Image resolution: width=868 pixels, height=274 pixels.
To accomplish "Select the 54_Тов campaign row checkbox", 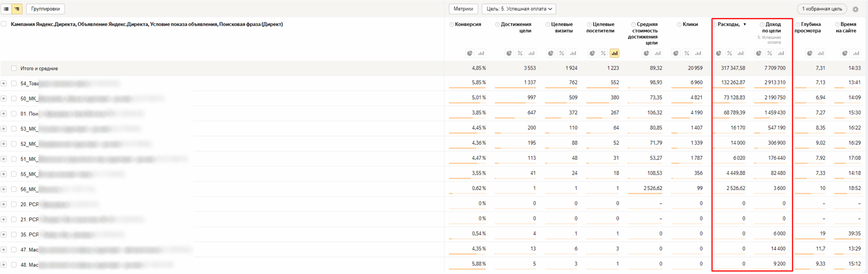I will click(14, 83).
